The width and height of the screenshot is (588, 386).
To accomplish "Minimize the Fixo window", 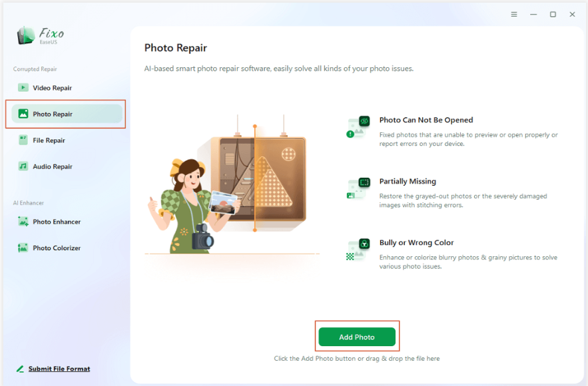I will 533,14.
